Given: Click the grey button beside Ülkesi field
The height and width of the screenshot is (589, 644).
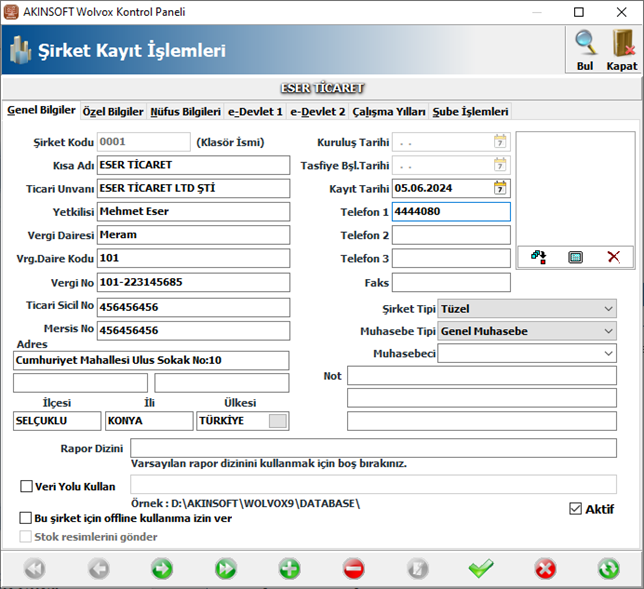Looking at the screenshot, I should pos(278,421).
